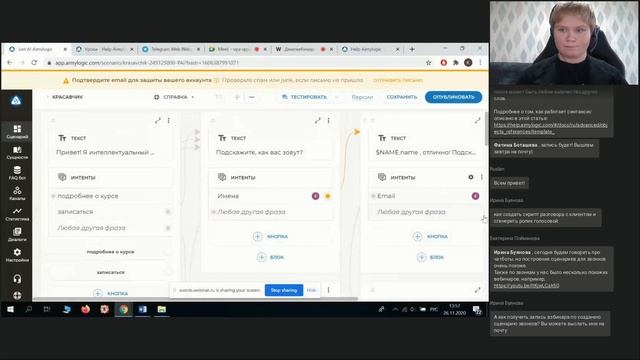Expand the Подскажите block with its arrows icon

pos(318,120)
